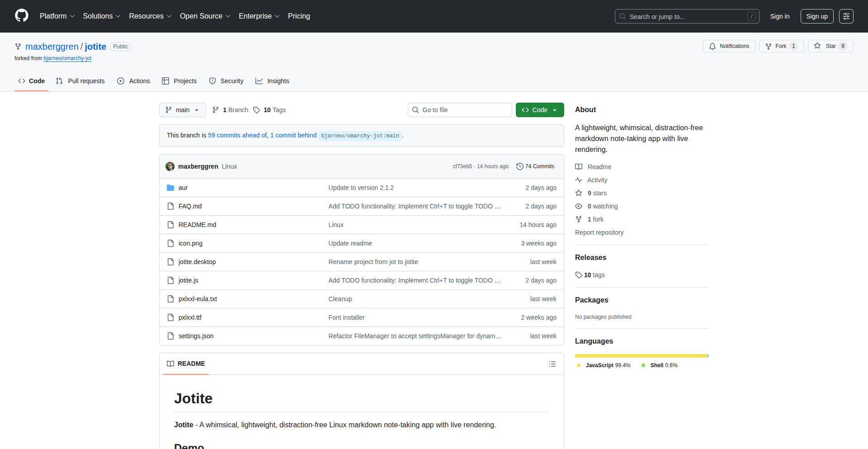This screenshot has height=449, width=868.
Task: Open the main branch dropdown
Action: 182,110
